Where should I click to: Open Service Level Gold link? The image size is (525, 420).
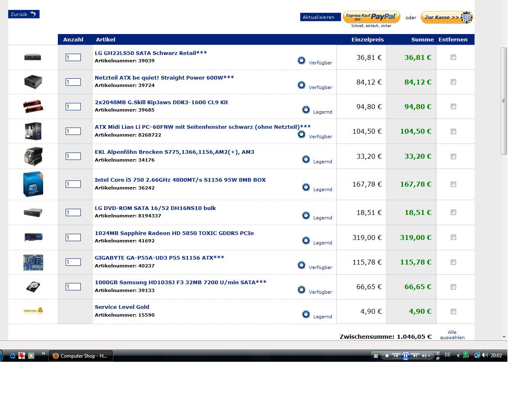pos(122,307)
